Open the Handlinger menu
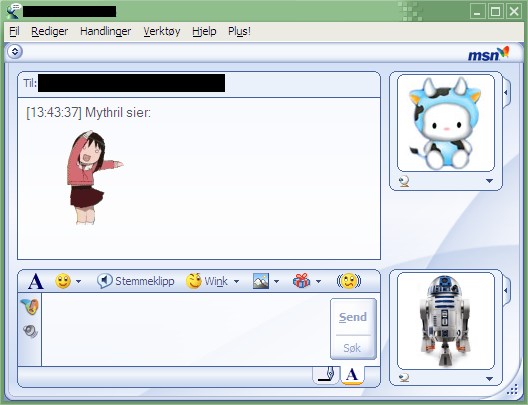This screenshot has height=405, width=528. coord(105,31)
